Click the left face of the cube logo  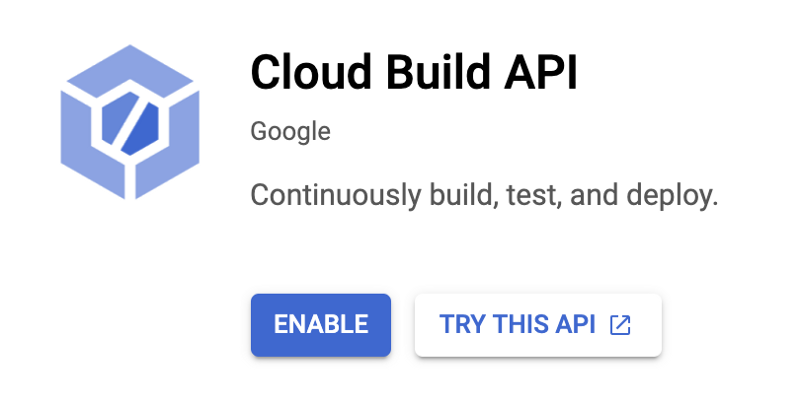(90, 149)
